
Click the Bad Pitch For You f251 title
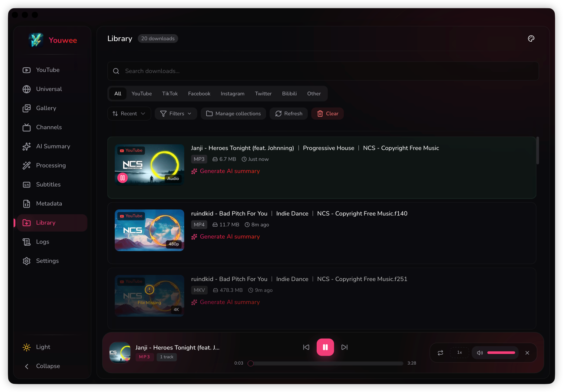[299, 279]
